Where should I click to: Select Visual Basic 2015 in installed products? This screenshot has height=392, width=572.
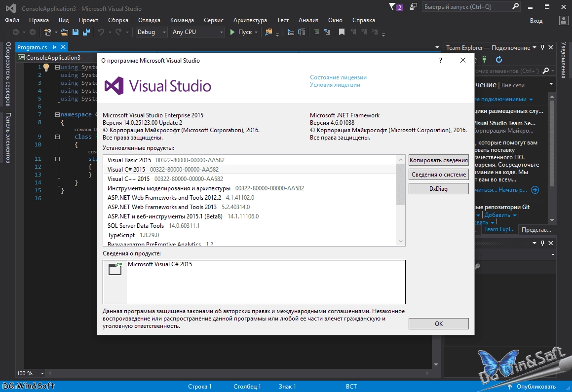(x=250, y=160)
